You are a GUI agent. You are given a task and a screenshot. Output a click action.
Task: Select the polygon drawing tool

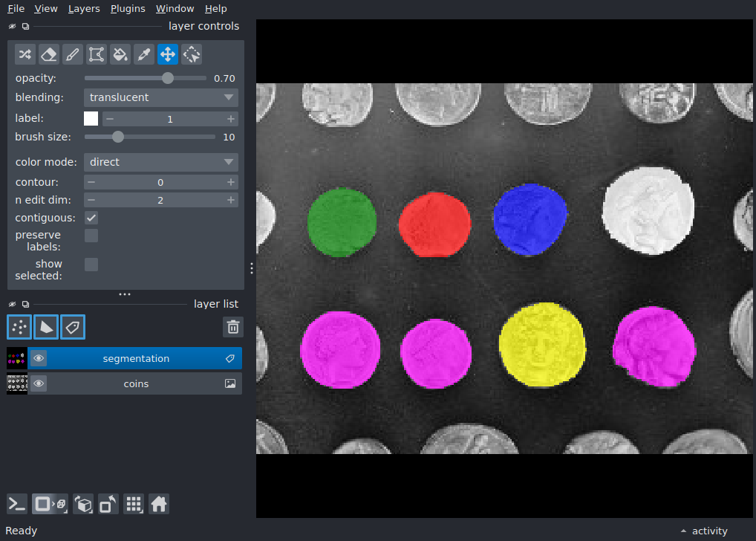tap(97, 54)
